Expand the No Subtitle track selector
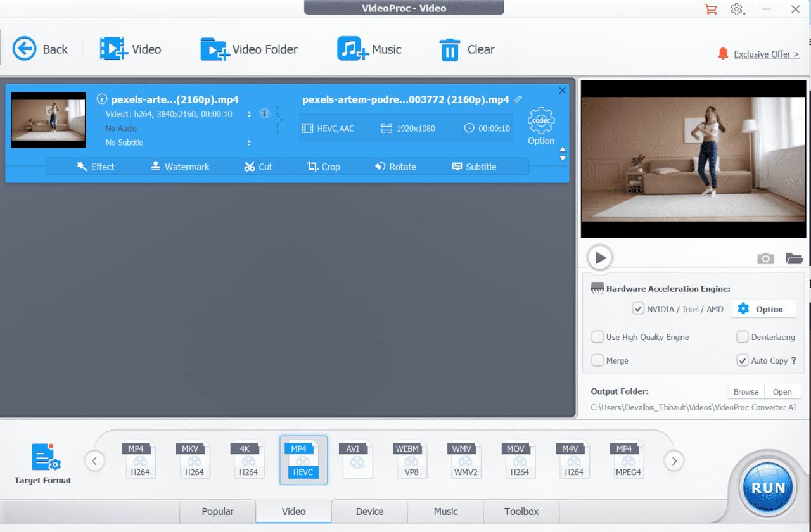 [x=249, y=143]
